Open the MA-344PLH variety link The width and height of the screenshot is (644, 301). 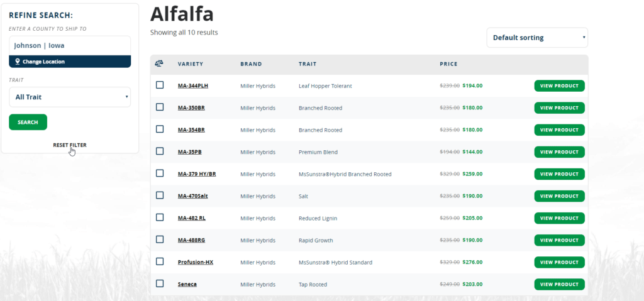click(193, 86)
